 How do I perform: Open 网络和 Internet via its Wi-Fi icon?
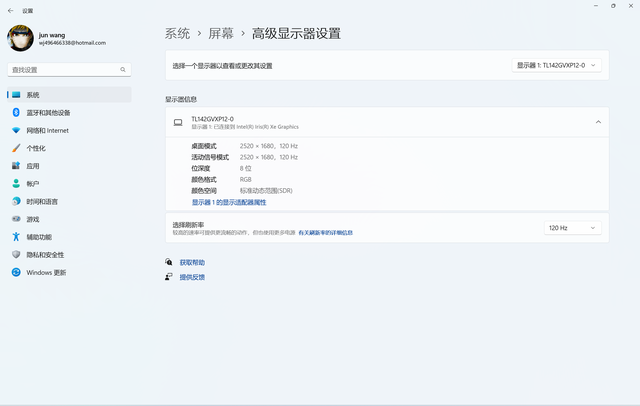pos(16,130)
